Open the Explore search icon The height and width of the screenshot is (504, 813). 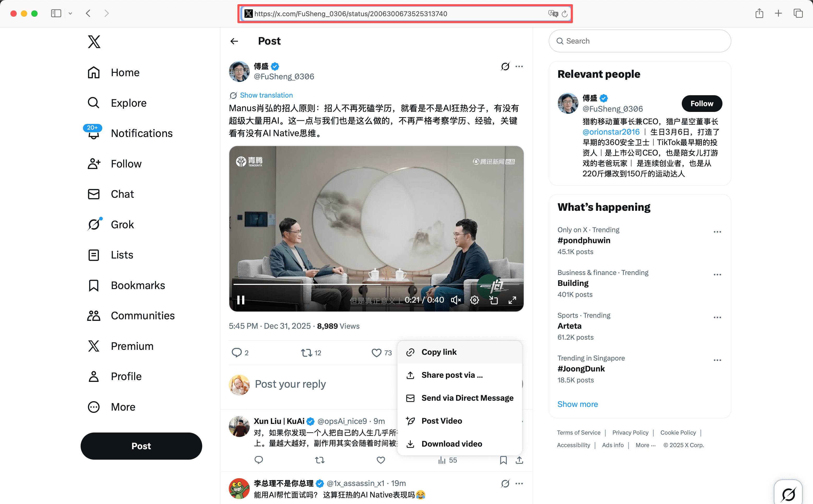coord(94,103)
